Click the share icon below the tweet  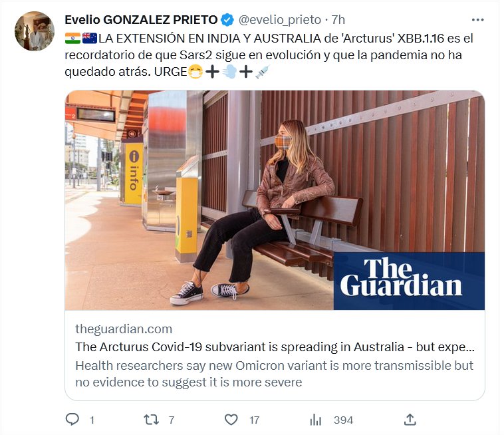pyautogui.click(x=410, y=420)
